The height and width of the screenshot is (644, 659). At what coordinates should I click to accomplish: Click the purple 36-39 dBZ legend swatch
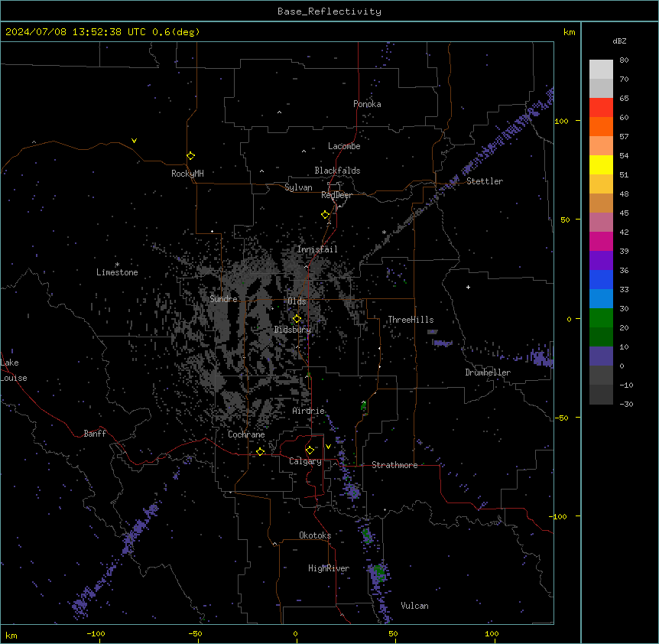click(x=601, y=261)
